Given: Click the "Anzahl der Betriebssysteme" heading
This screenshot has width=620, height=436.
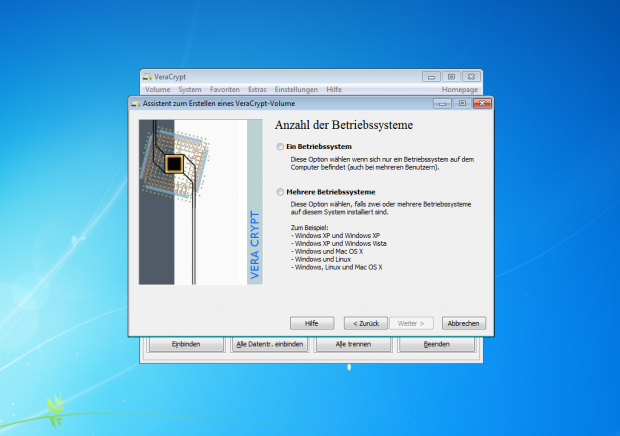Looking at the screenshot, I should [x=344, y=125].
